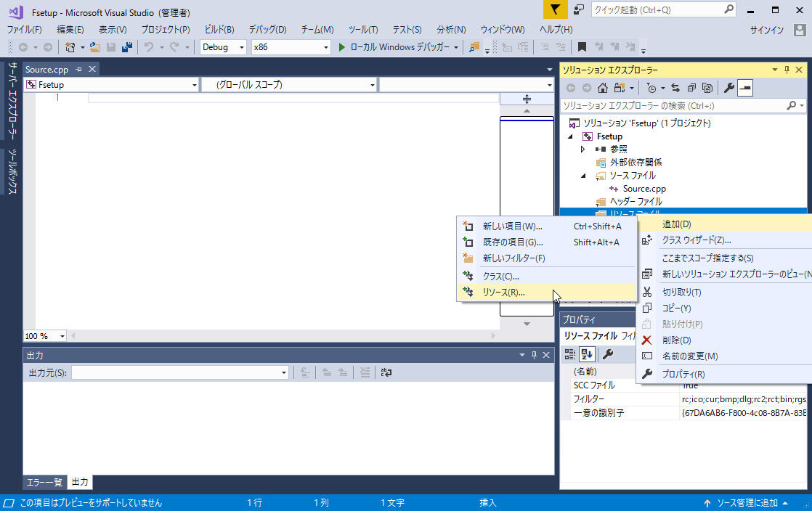Click the Quick Launch magnifier icon
The height and width of the screenshot is (511, 812).
[728, 9]
